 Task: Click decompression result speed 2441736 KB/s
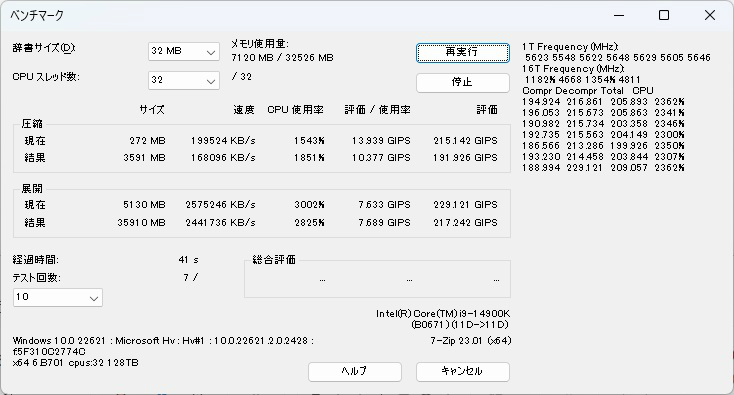(x=220, y=222)
